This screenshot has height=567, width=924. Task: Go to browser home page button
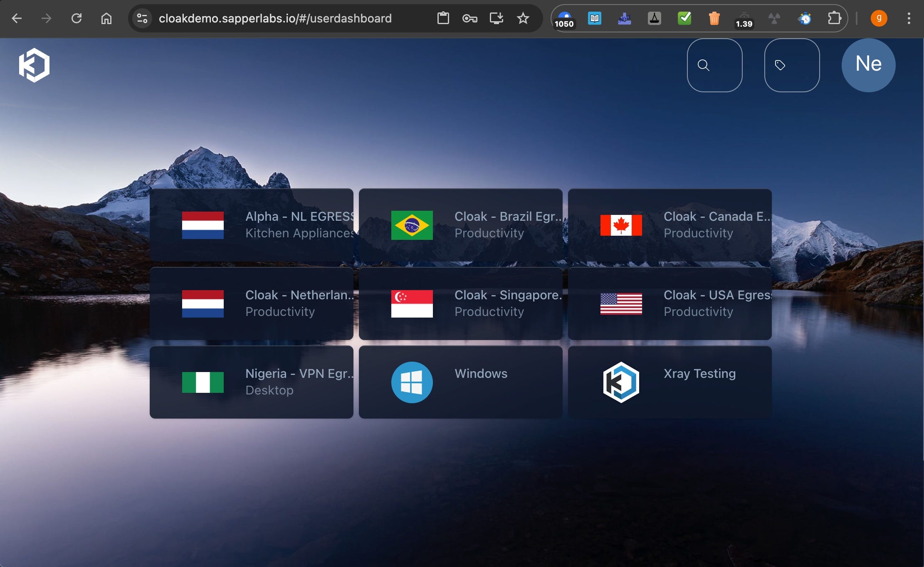(106, 18)
